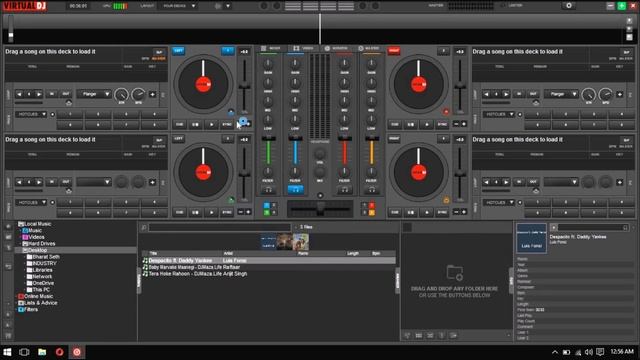Click loop OUT button on upper left deck
The width and height of the screenshot is (640, 360).
[x=66, y=94]
